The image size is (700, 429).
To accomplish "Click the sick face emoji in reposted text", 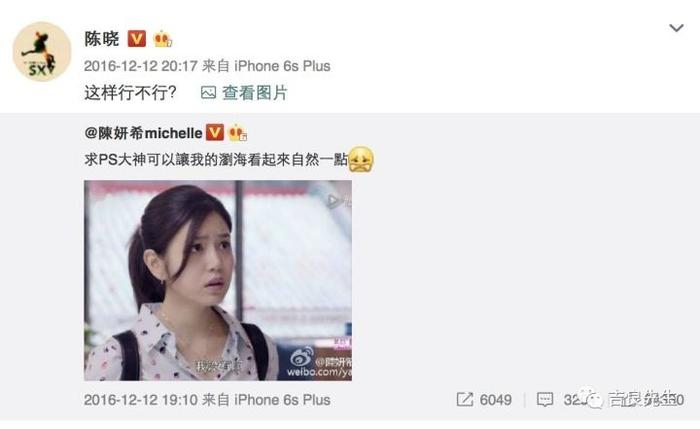I will (361, 159).
